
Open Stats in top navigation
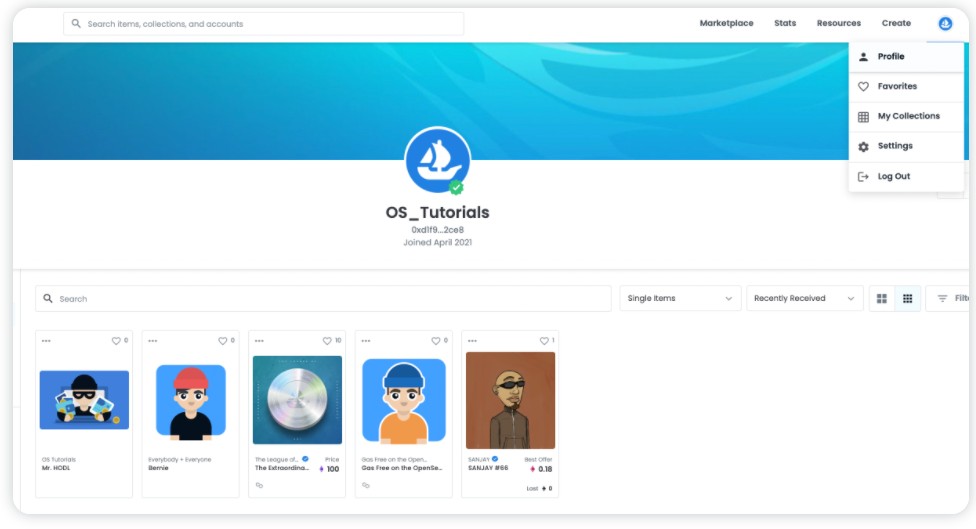(x=785, y=23)
